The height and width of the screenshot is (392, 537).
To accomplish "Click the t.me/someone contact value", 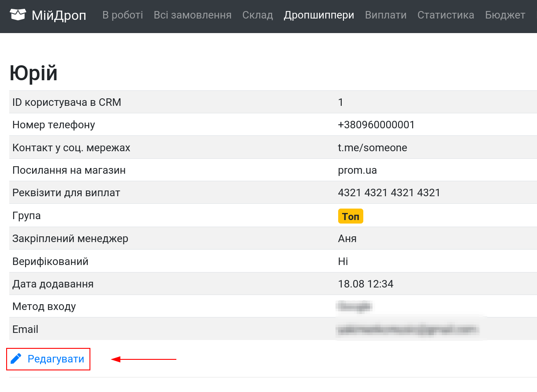I will [x=373, y=148].
